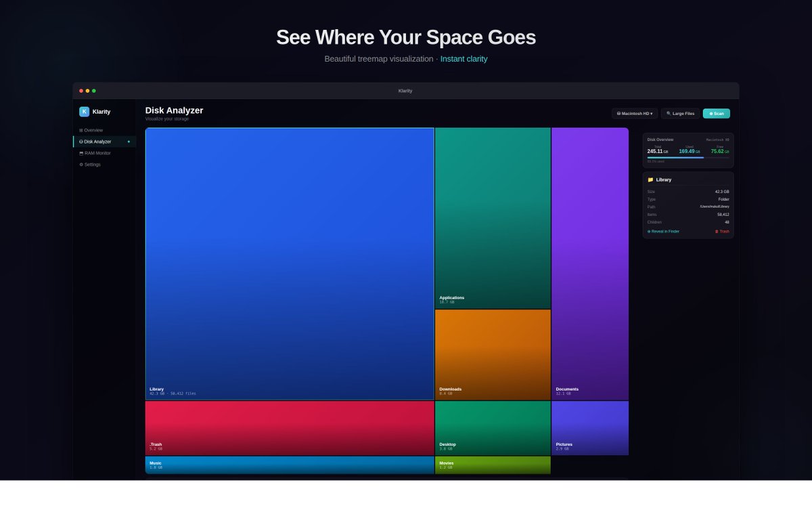Click the Disk Overview panel title
Viewport: 812px width, 508px height.
660,140
